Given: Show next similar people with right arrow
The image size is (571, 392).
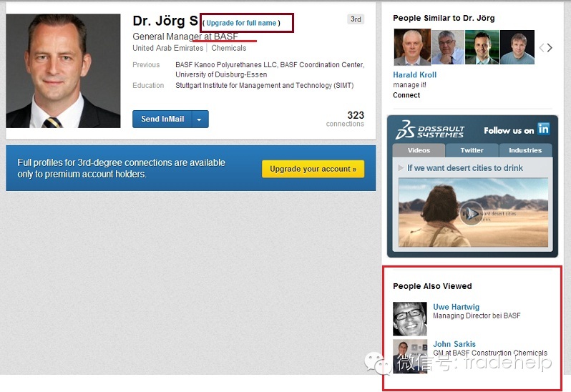Looking at the screenshot, I should [550, 48].
